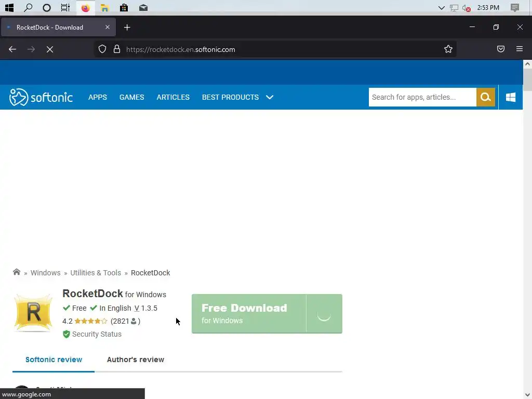View site security padlock info
The height and width of the screenshot is (399, 532).
(x=117, y=49)
